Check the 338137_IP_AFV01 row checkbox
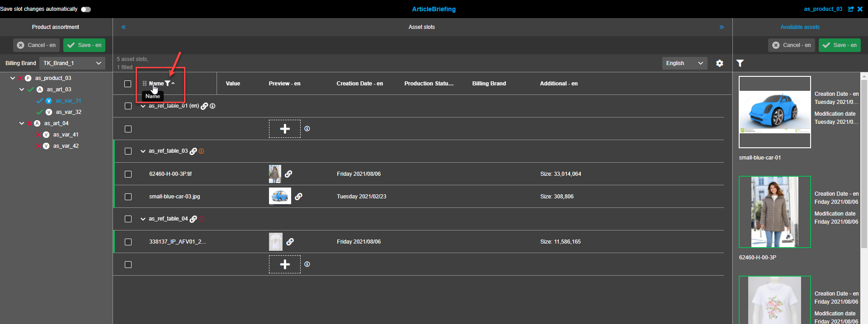 click(x=128, y=242)
